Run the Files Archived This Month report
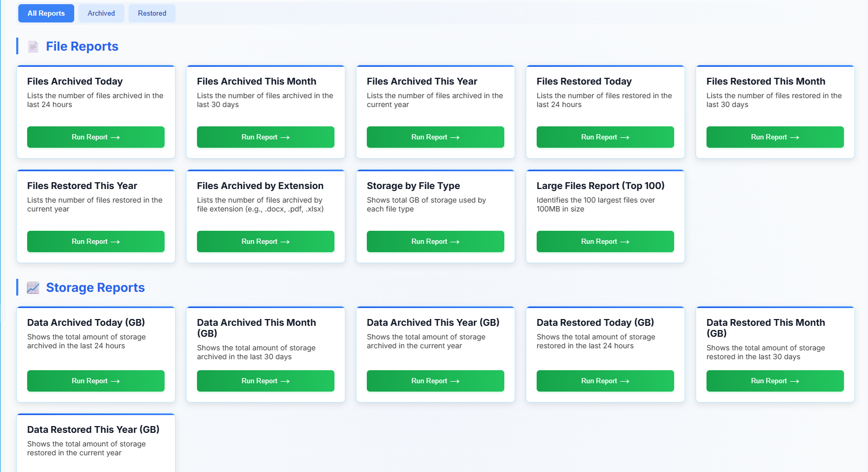 click(265, 137)
